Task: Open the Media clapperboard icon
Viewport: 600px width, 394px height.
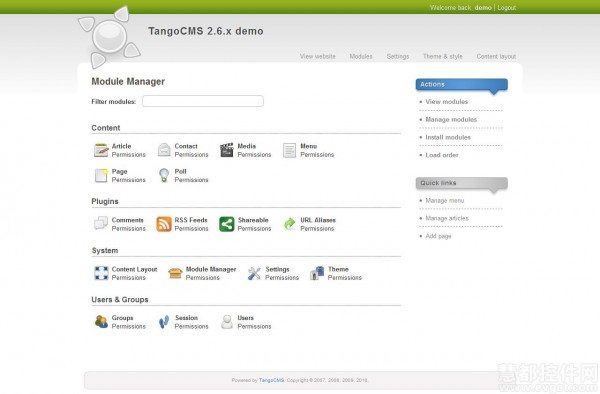Action: click(x=227, y=150)
